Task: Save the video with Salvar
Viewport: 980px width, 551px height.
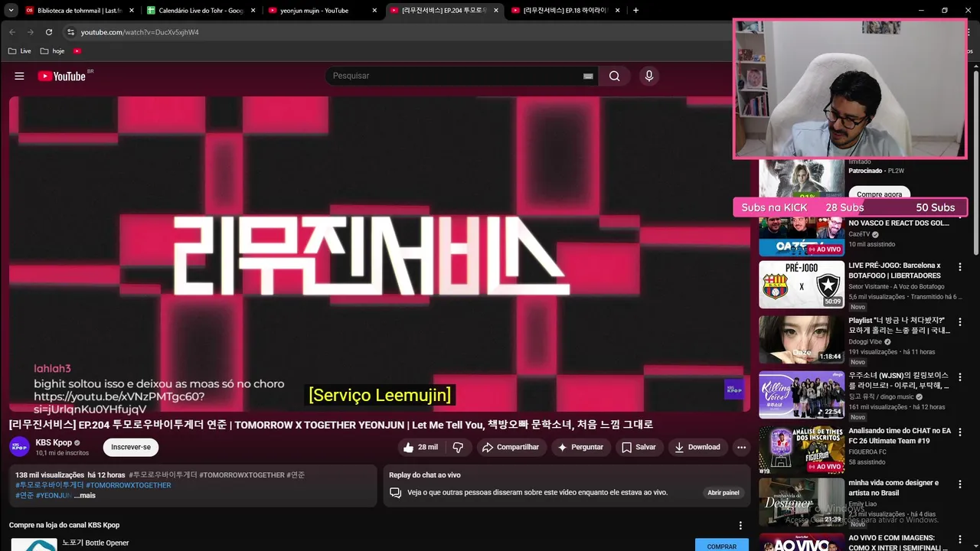Action: [639, 447]
